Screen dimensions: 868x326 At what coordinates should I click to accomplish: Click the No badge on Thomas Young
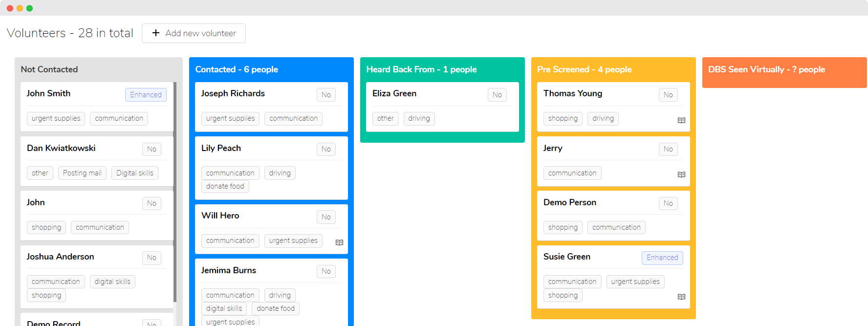click(668, 95)
